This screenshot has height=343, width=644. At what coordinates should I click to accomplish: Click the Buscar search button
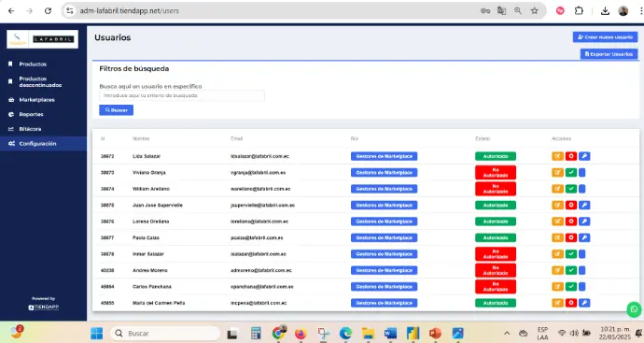coord(116,110)
